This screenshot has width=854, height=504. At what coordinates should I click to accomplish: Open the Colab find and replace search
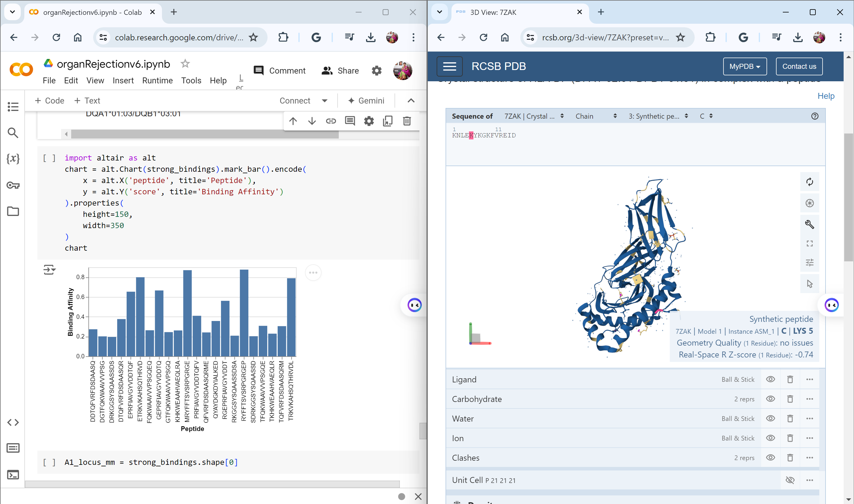[x=13, y=133]
